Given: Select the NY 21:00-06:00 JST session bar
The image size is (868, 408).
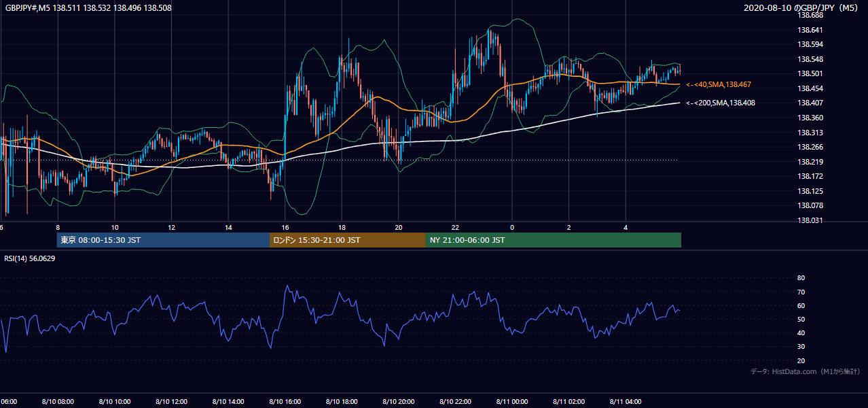Looking at the screenshot, I should [553, 240].
